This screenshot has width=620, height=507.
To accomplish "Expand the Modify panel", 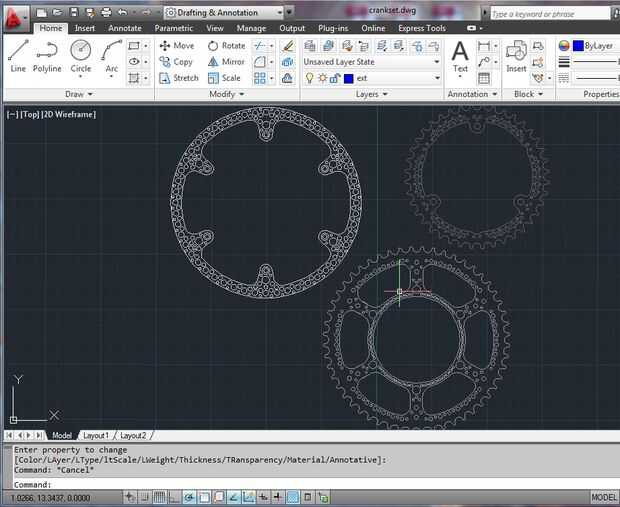I will coord(226,94).
